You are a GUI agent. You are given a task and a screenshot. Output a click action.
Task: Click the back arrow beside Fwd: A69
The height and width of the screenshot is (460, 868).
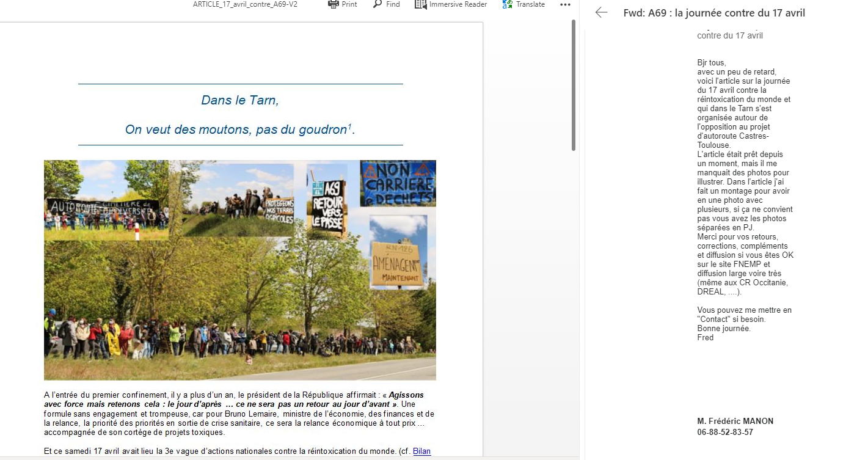pos(602,12)
